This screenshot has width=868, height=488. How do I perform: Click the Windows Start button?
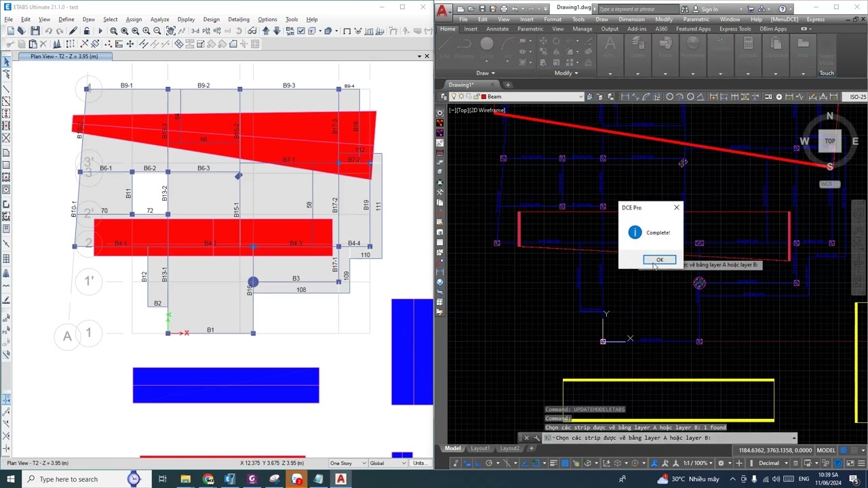click(x=10, y=479)
